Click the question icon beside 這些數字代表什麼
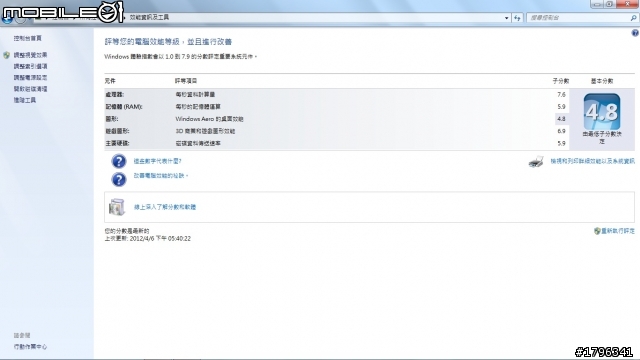This screenshot has height=360, width=640. coord(119,161)
